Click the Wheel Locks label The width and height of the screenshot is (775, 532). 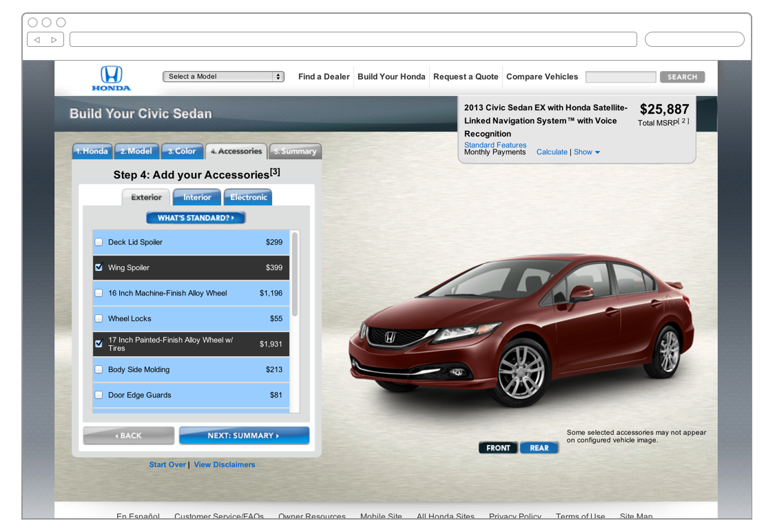pos(130,318)
